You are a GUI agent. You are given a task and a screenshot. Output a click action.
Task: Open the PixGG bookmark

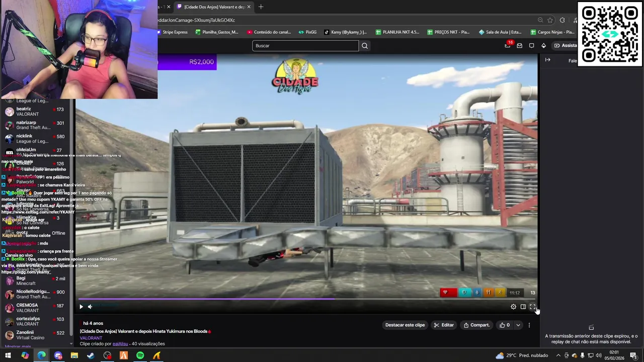tap(307, 32)
